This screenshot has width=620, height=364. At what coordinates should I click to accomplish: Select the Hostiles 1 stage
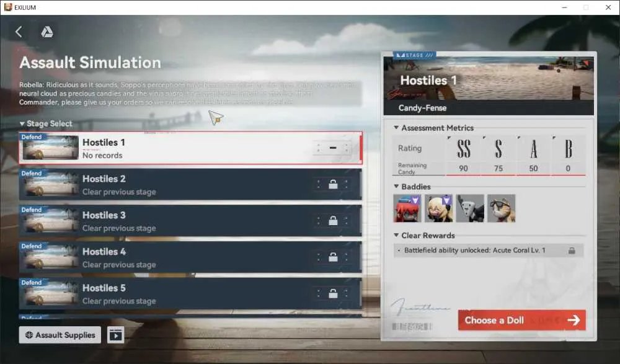pyautogui.click(x=190, y=148)
